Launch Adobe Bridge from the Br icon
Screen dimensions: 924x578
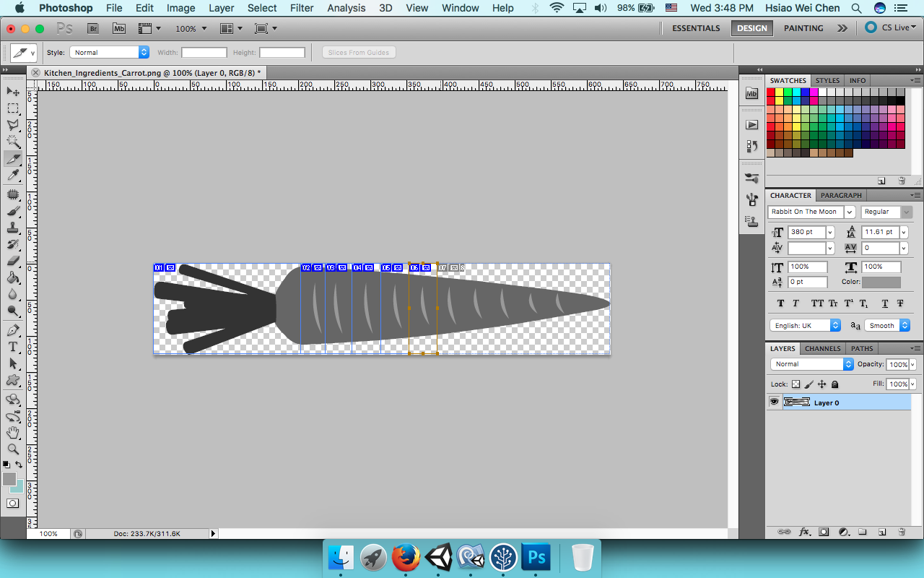click(93, 29)
